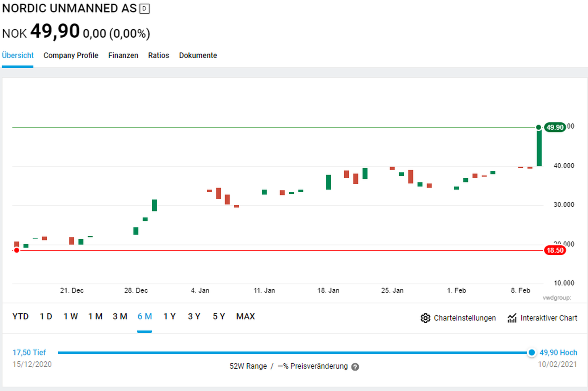
Task: Click the red 18.50 low price marker
Action: [555, 250]
